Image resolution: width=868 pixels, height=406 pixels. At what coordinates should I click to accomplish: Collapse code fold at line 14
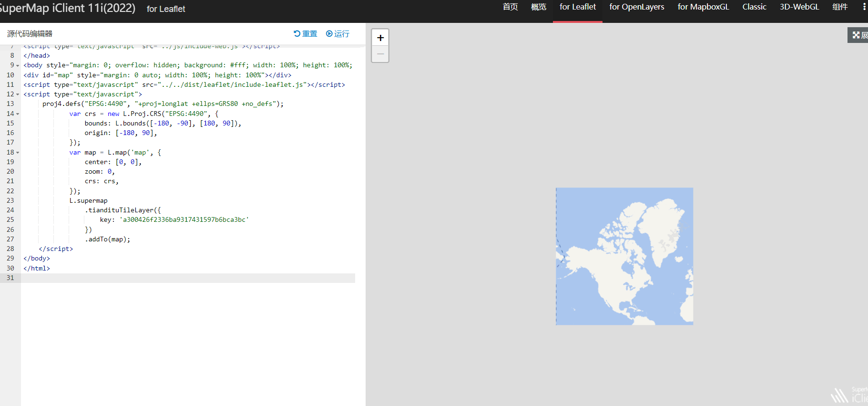pos(18,114)
